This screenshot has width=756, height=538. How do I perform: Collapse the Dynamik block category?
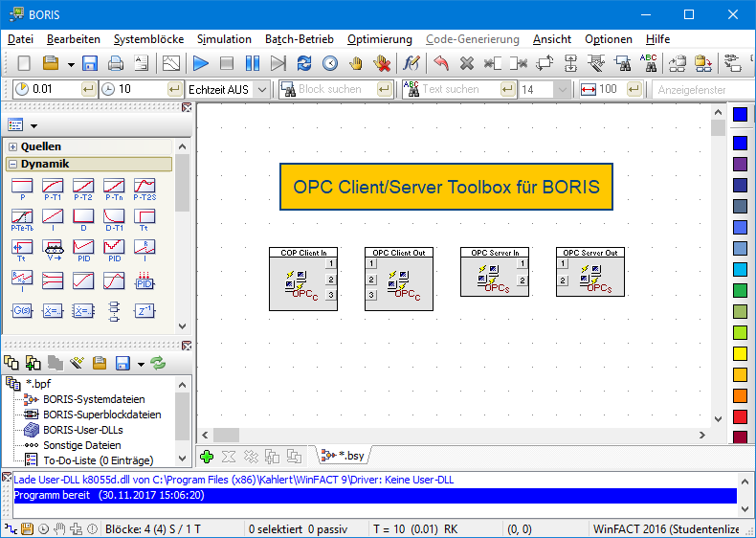pyautogui.click(x=13, y=164)
